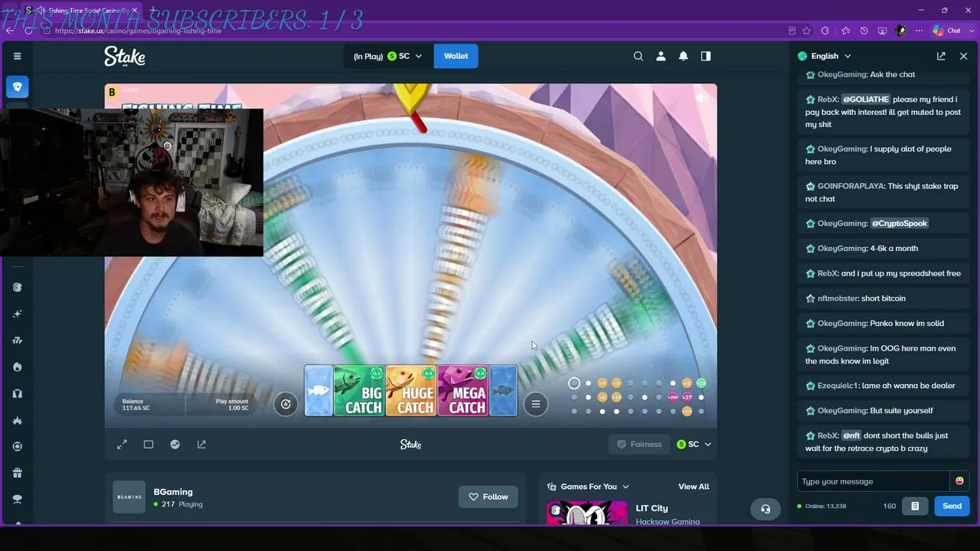This screenshot has height=551, width=980.
Task: Send the chat message
Action: click(x=952, y=506)
